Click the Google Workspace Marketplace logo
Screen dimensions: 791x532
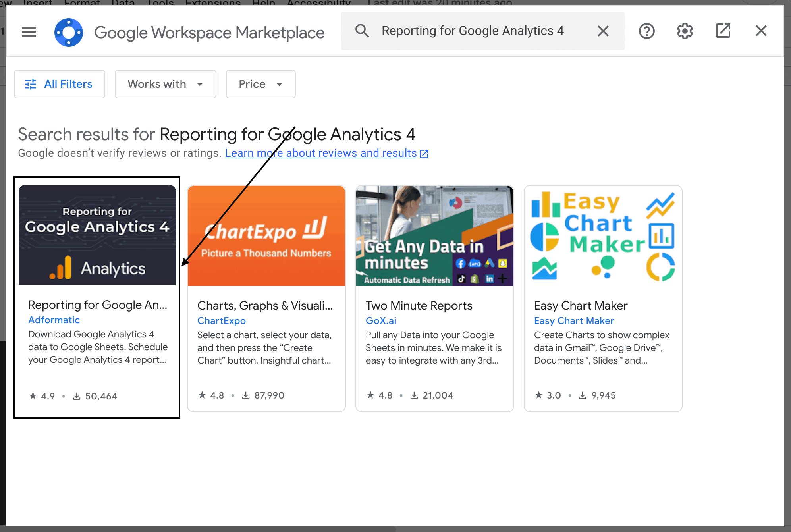point(69,32)
